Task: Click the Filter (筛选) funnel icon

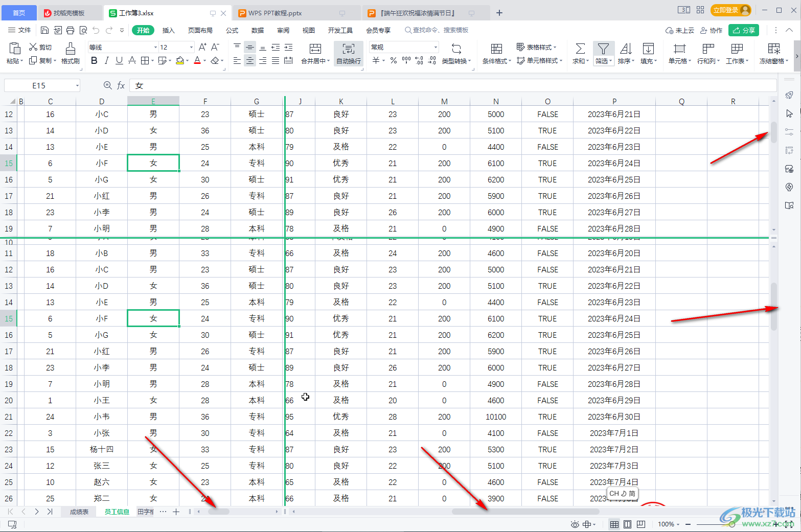Action: (x=603, y=49)
